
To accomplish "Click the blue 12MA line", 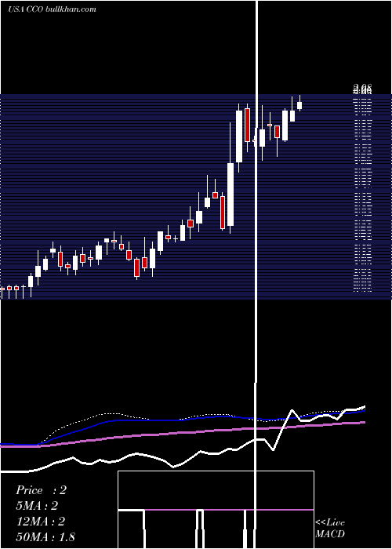I will click(183, 420).
